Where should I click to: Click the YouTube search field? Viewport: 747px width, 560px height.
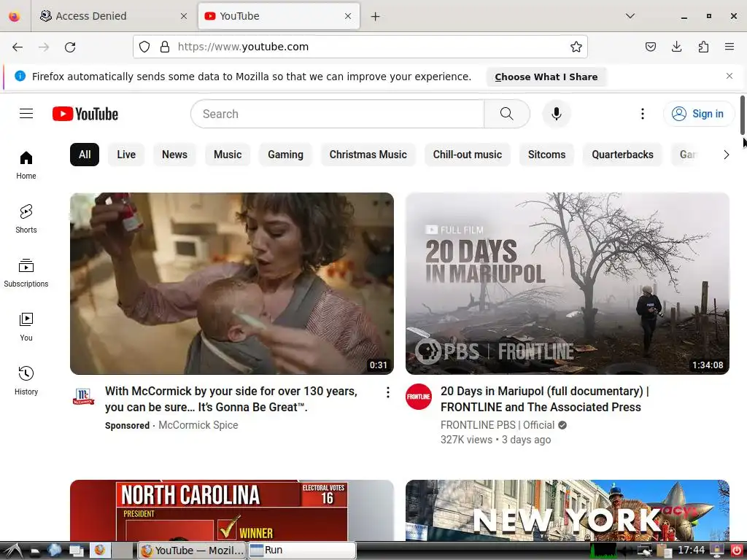click(337, 114)
